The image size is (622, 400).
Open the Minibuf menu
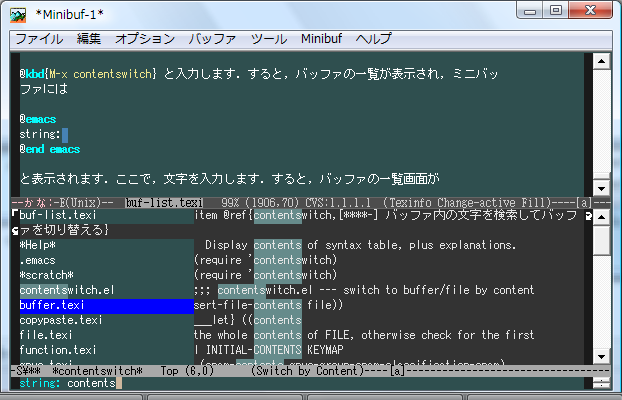[x=322, y=39]
